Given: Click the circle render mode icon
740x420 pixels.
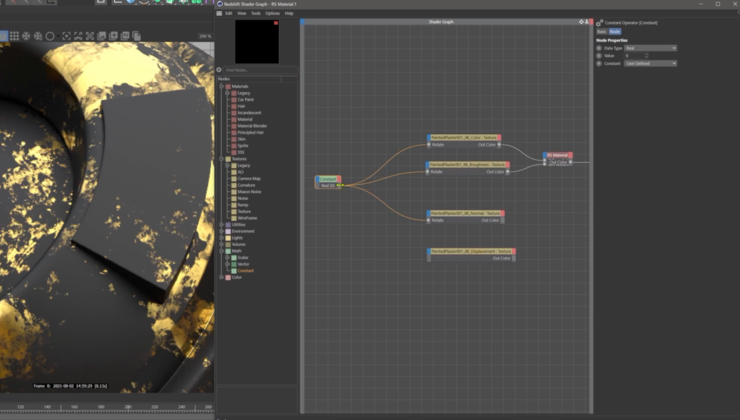Looking at the screenshot, I should point(50,36).
